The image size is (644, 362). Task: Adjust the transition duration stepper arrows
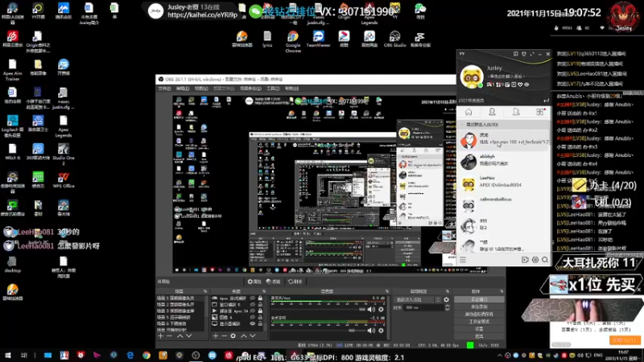pos(448,307)
